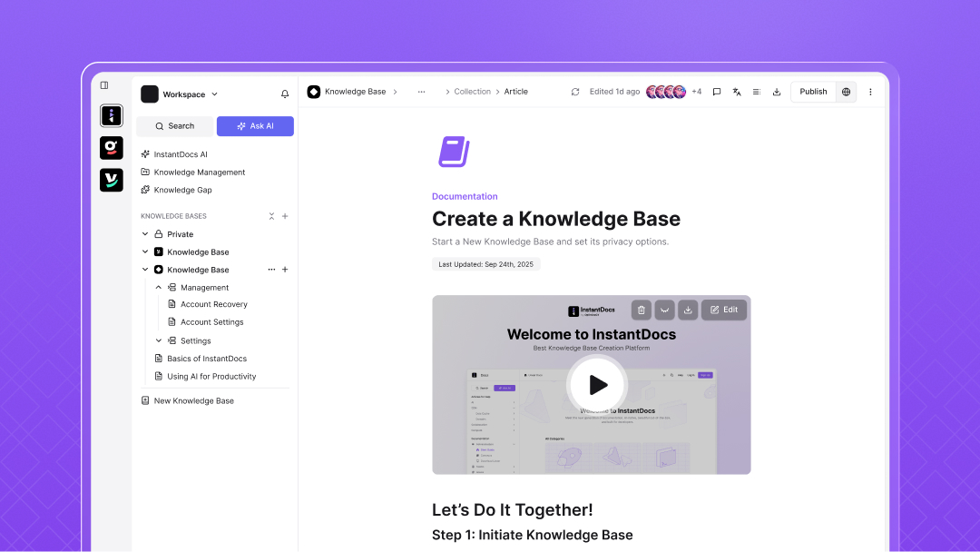Click the video Edit button
Image resolution: width=980 pixels, height=552 pixels.
pos(724,310)
